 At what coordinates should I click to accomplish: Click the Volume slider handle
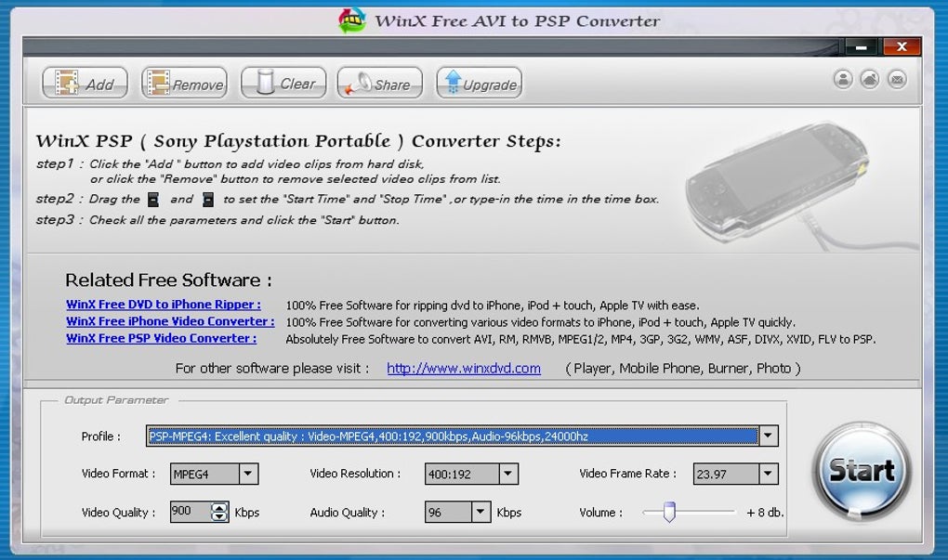668,512
